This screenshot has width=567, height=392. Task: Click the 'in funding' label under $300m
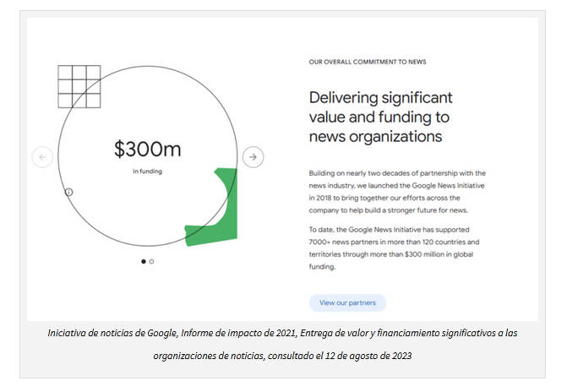147,171
